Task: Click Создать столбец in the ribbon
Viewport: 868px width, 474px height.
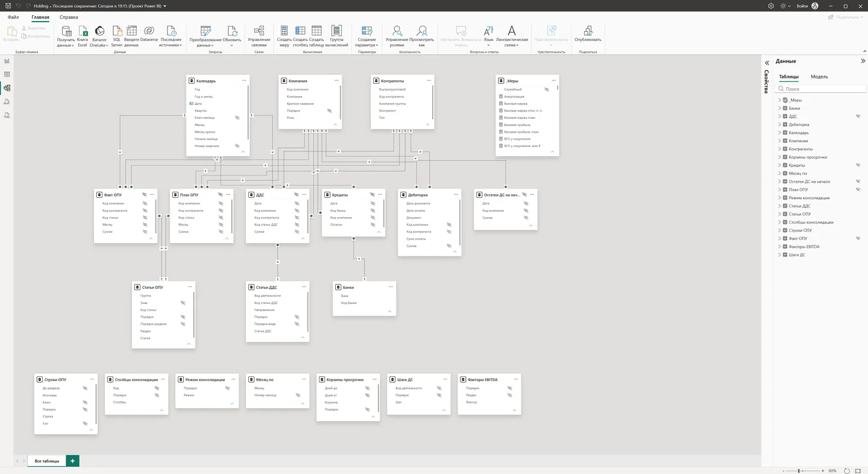Action: click(300, 37)
